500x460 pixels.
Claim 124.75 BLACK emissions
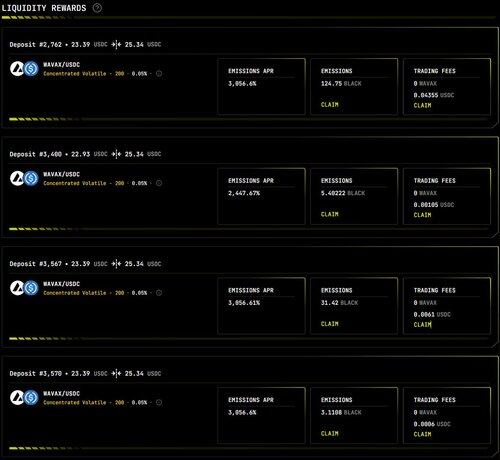pyautogui.click(x=330, y=105)
